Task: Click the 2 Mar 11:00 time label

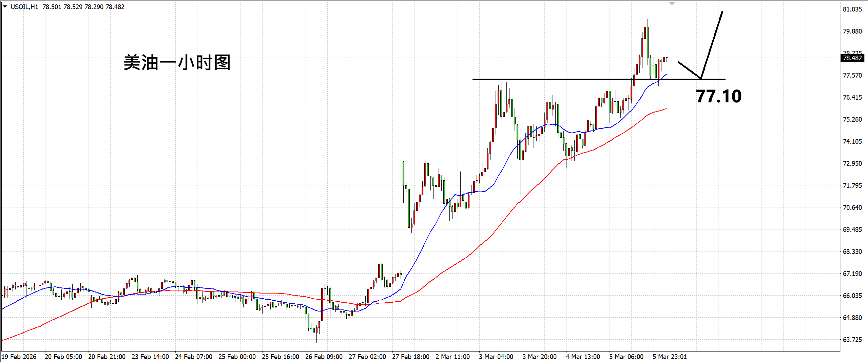Action: (452, 357)
